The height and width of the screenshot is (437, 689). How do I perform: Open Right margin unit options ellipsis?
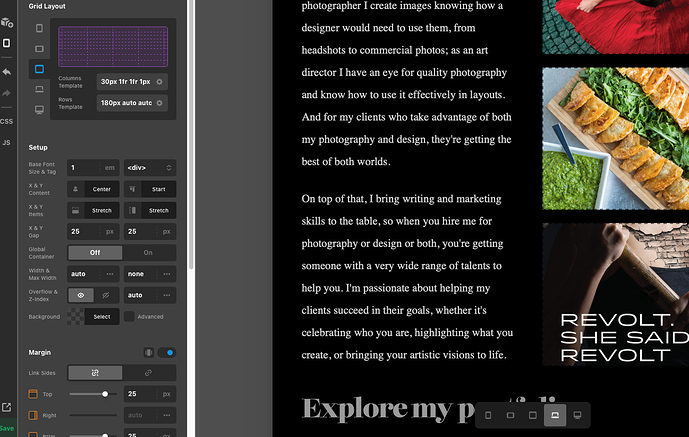(x=167, y=415)
